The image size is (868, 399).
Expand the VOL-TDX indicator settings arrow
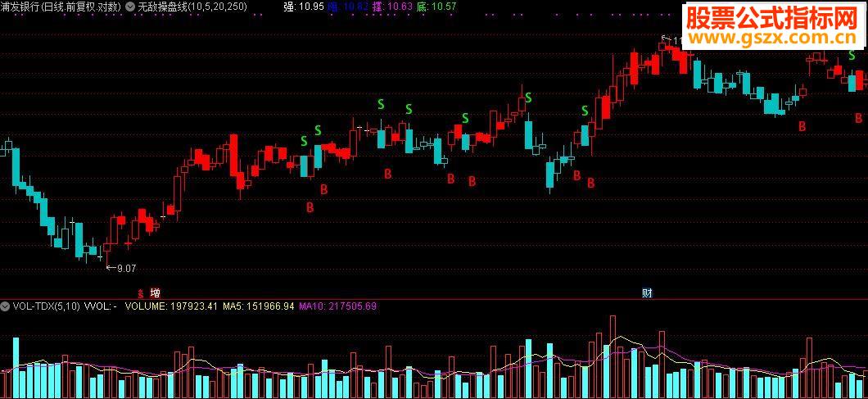pyautogui.click(x=5, y=306)
